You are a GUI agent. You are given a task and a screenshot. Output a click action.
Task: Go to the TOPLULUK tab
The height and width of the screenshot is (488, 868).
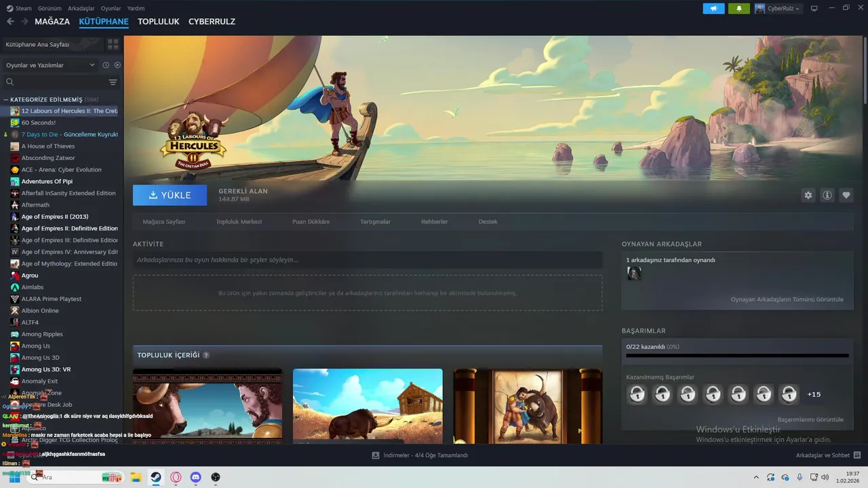[159, 22]
